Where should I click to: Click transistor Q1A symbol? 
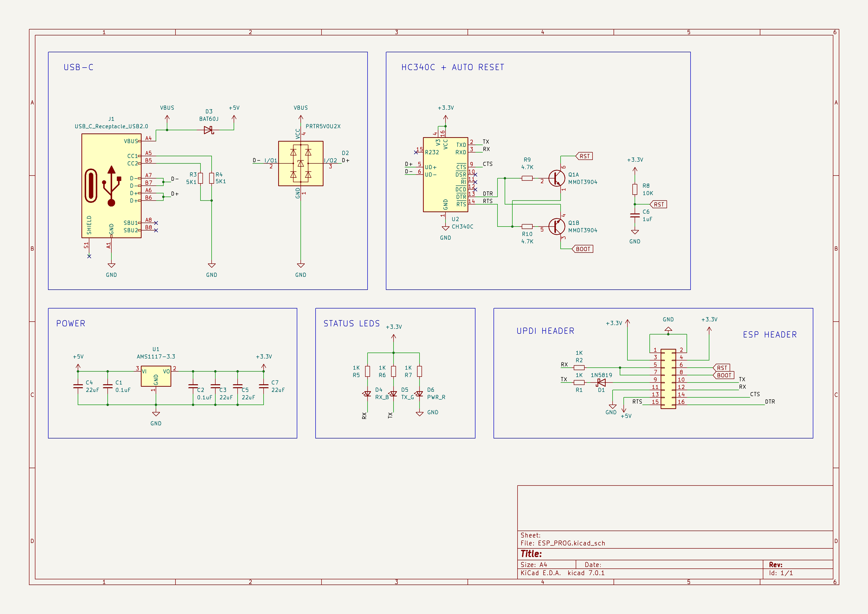[x=556, y=178]
